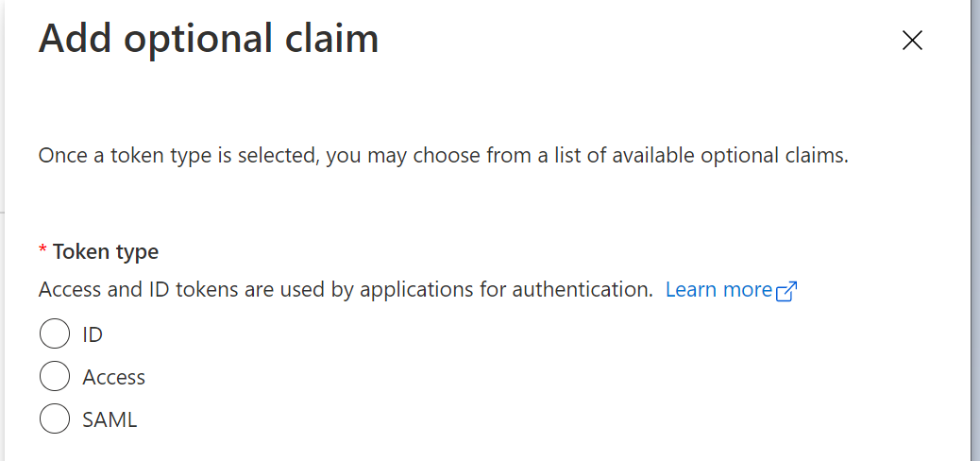
Task: Click the red required asterisk indicator
Action: pyautogui.click(x=42, y=251)
